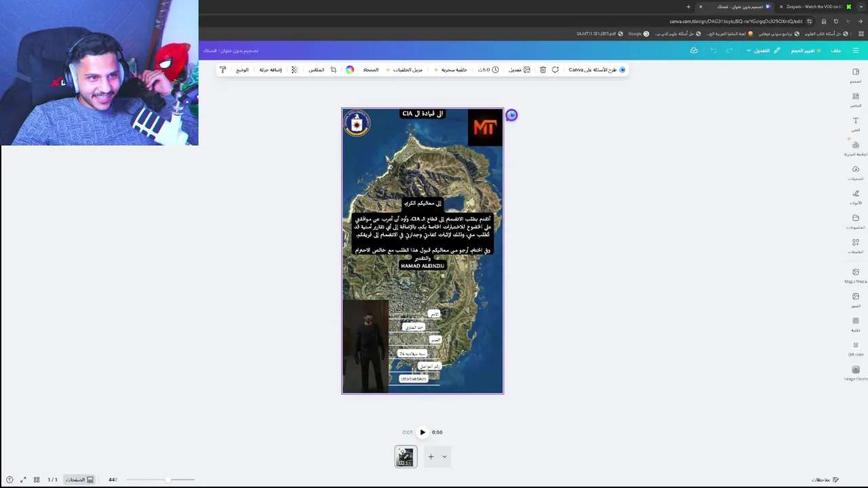Viewport: 868px width, 488px height.
Task: Click the replace/refresh image icon
Action: [x=555, y=70]
